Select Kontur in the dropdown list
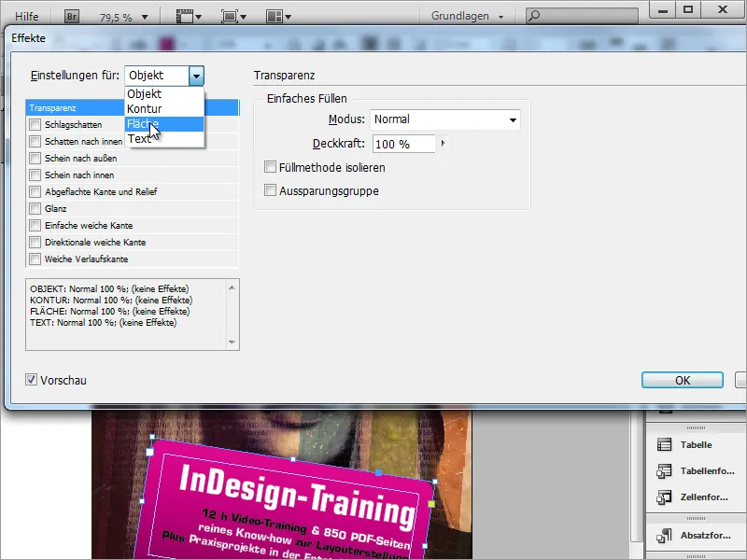The width and height of the screenshot is (747, 560). click(x=164, y=109)
